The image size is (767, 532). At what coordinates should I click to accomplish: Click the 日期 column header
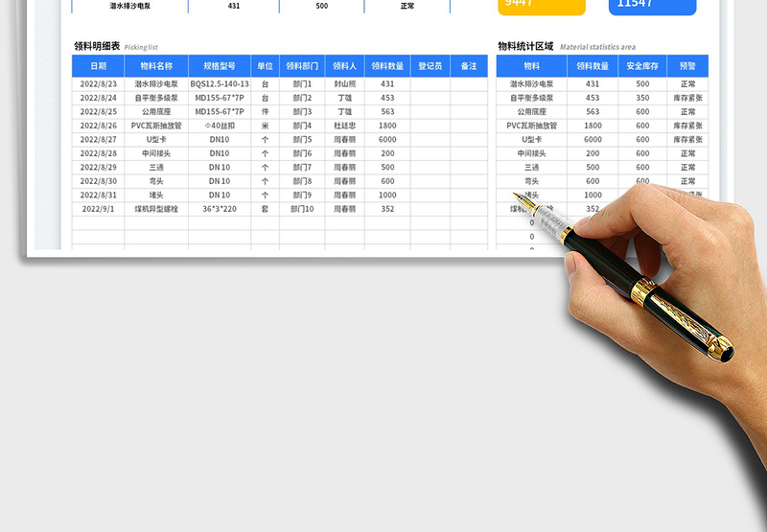[98, 66]
